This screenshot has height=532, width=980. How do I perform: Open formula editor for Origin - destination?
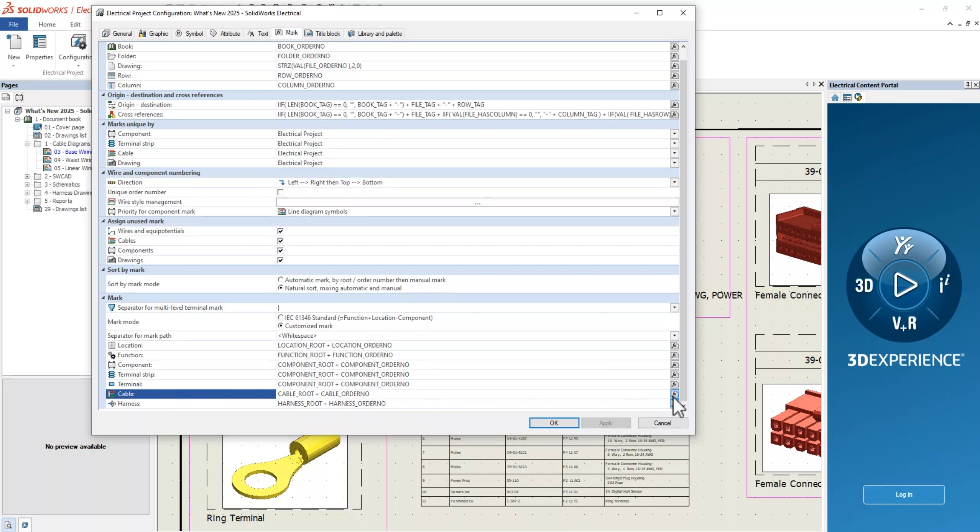point(674,105)
